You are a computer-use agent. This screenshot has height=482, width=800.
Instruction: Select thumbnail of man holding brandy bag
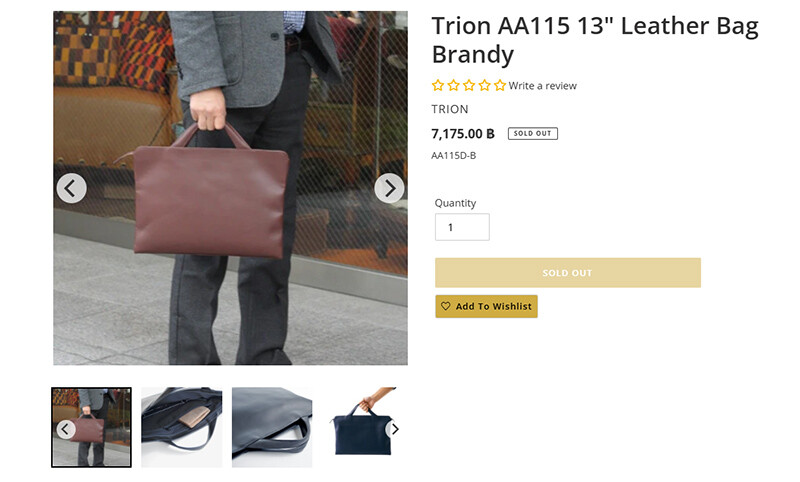[91, 427]
